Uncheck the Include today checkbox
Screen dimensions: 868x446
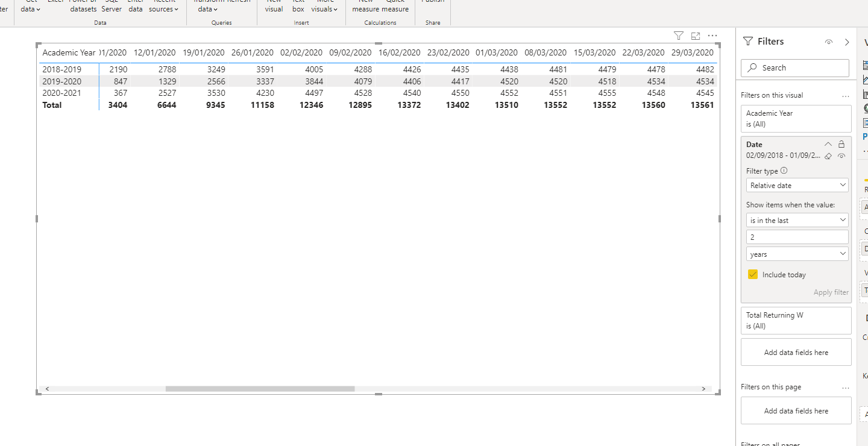pos(752,274)
